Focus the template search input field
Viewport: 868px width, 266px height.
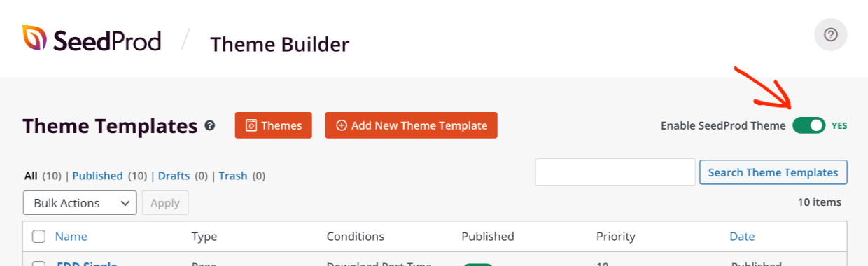(x=615, y=172)
